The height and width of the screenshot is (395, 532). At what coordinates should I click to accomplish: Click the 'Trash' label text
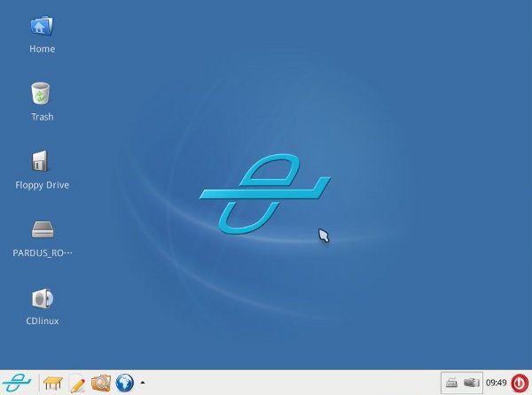click(x=43, y=117)
